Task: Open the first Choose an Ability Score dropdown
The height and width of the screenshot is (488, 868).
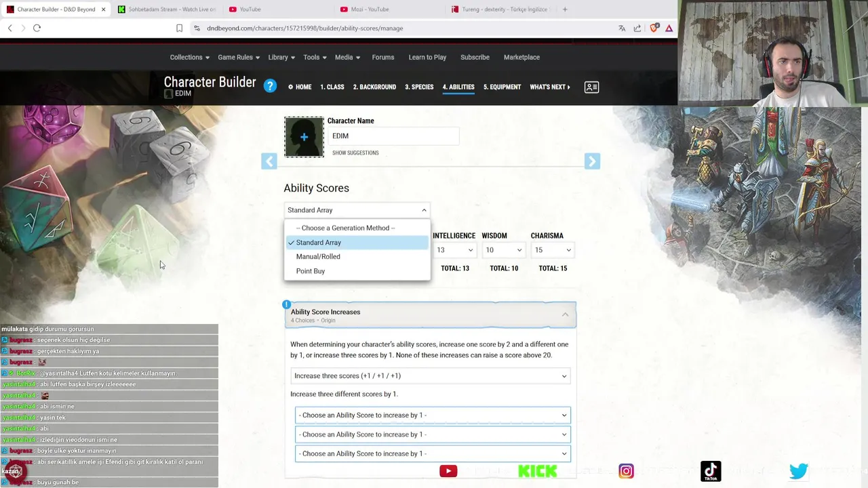Action: coord(433,415)
